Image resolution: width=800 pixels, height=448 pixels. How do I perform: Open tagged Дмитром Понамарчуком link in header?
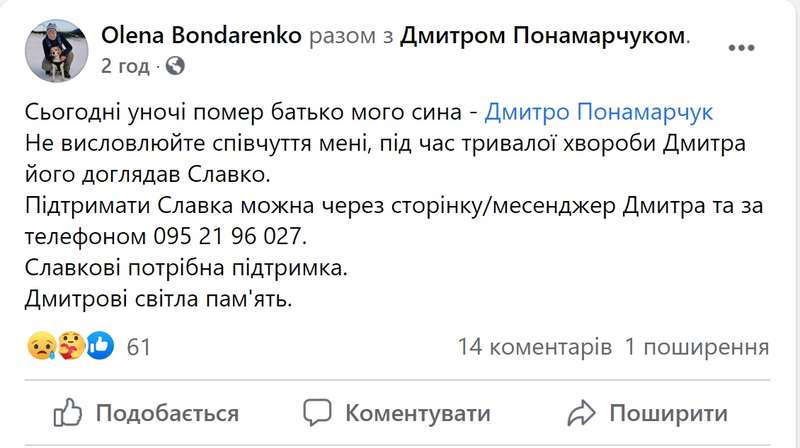544,37
